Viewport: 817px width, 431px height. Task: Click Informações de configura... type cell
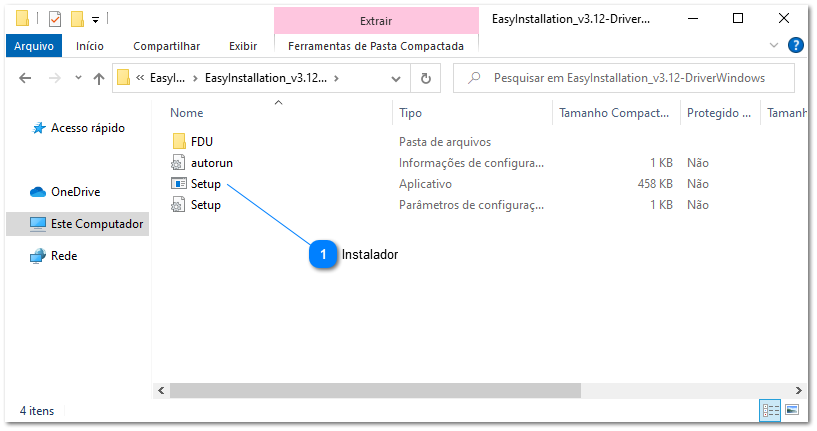click(471, 163)
